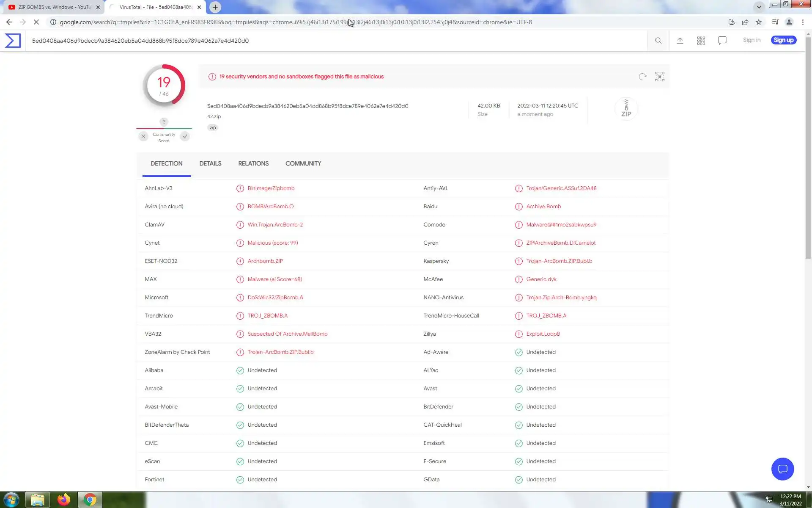Image resolution: width=812 pixels, height=508 pixels.
Task: Open the blue chat support bubble
Action: pos(782,469)
